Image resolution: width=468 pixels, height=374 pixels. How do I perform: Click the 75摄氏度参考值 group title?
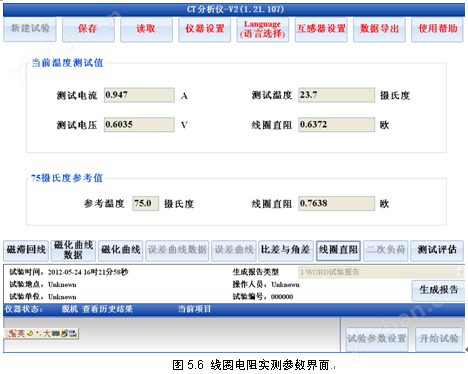click(67, 178)
